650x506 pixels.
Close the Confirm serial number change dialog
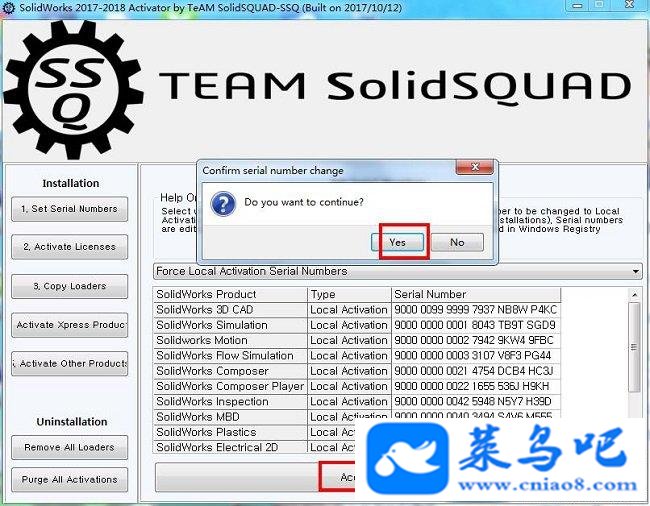[x=475, y=167]
